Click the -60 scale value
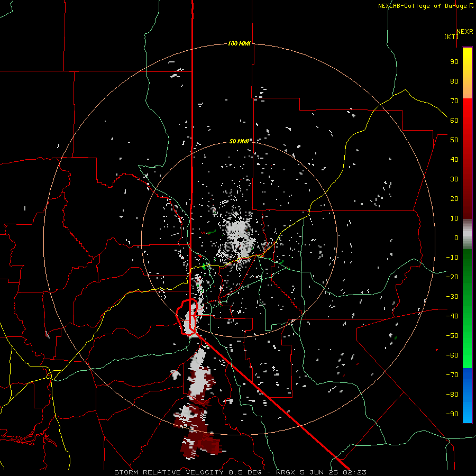This screenshot has height=476, width=476. [x=452, y=355]
